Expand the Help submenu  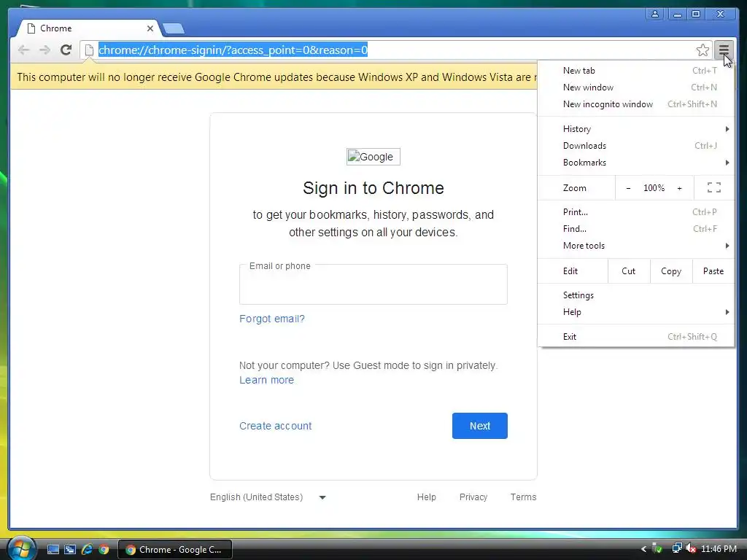(636, 312)
